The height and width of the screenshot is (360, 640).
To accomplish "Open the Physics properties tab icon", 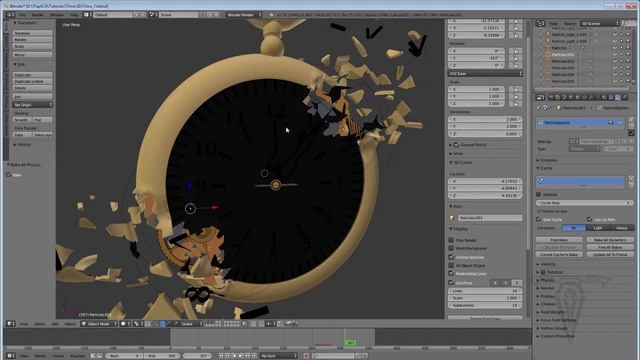I will pyautogui.click(x=624, y=98).
